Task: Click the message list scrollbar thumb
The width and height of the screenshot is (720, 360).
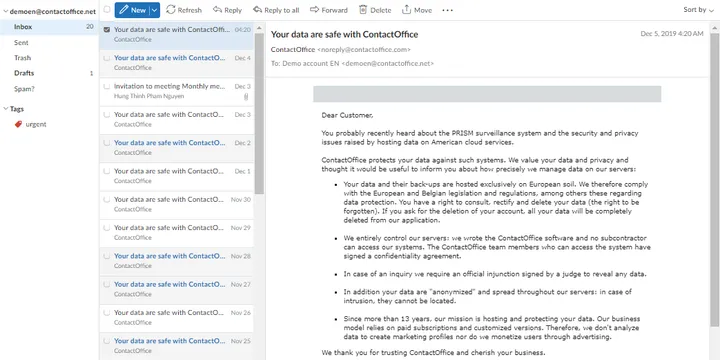Action: coord(259,113)
